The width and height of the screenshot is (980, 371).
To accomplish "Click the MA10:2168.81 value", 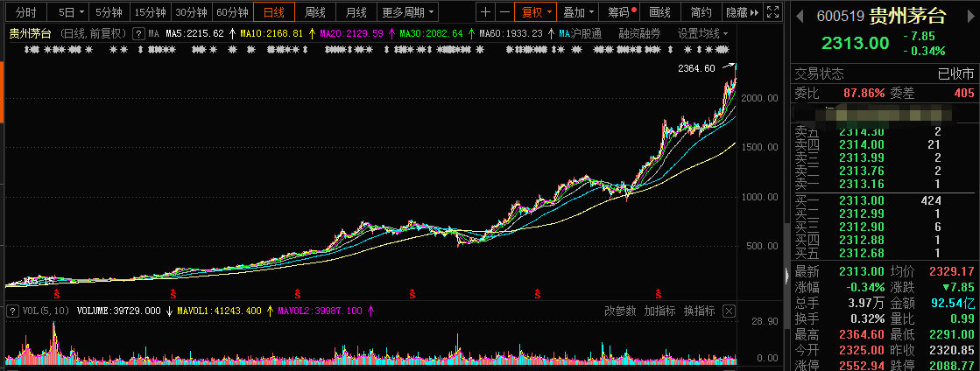I will 271,34.
